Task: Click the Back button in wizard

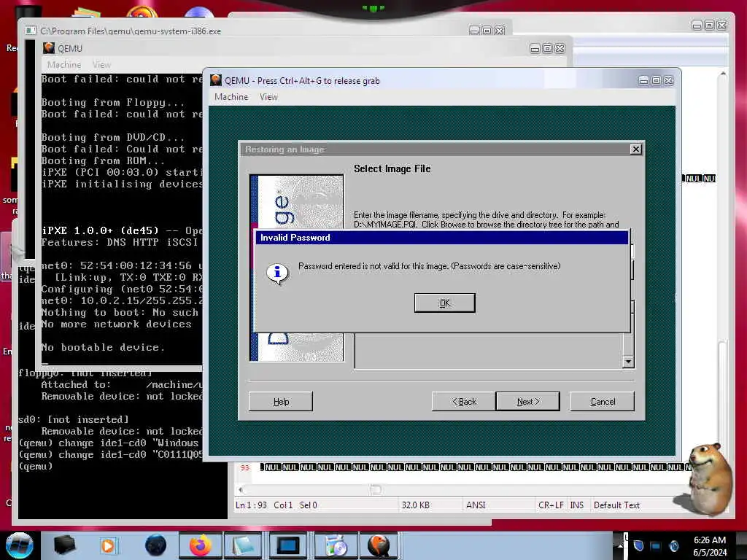Action: (x=464, y=402)
